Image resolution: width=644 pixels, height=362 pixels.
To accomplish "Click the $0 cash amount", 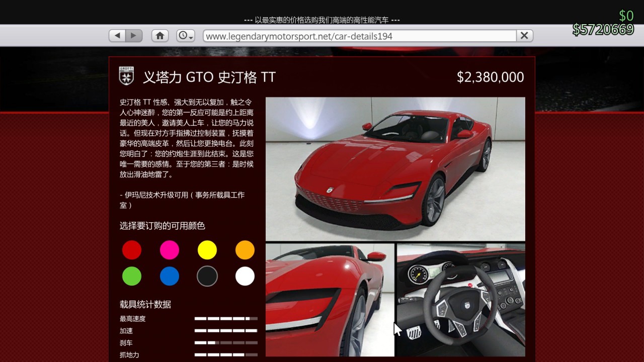I will coord(626,16).
